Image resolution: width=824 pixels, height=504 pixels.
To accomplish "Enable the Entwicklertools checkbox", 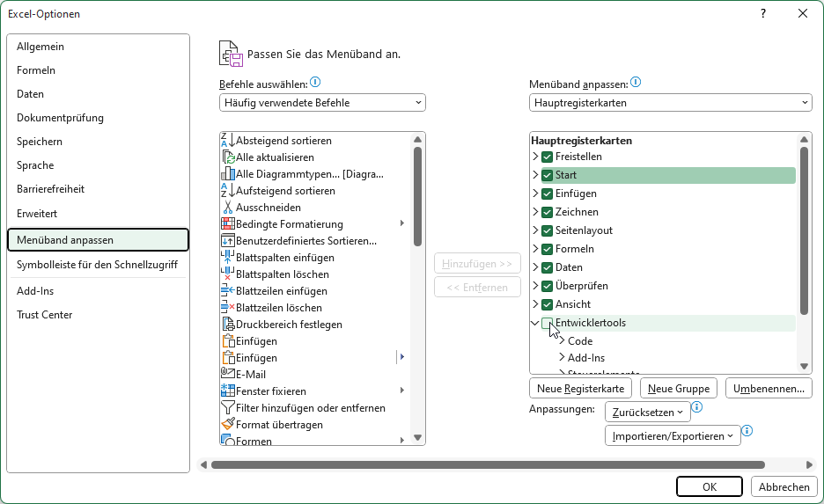I will pos(547,323).
